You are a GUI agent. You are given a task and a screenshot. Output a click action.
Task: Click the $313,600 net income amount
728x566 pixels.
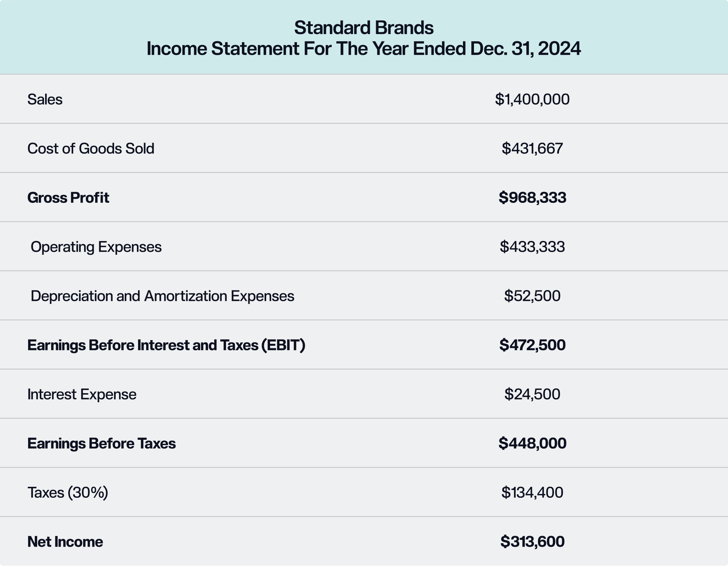(532, 542)
